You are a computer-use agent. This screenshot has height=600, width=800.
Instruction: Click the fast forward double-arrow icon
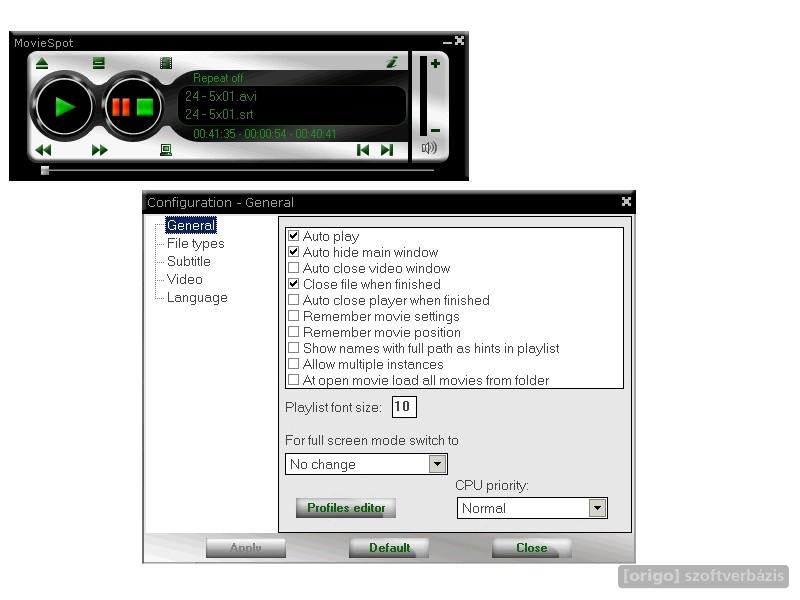click(x=99, y=150)
